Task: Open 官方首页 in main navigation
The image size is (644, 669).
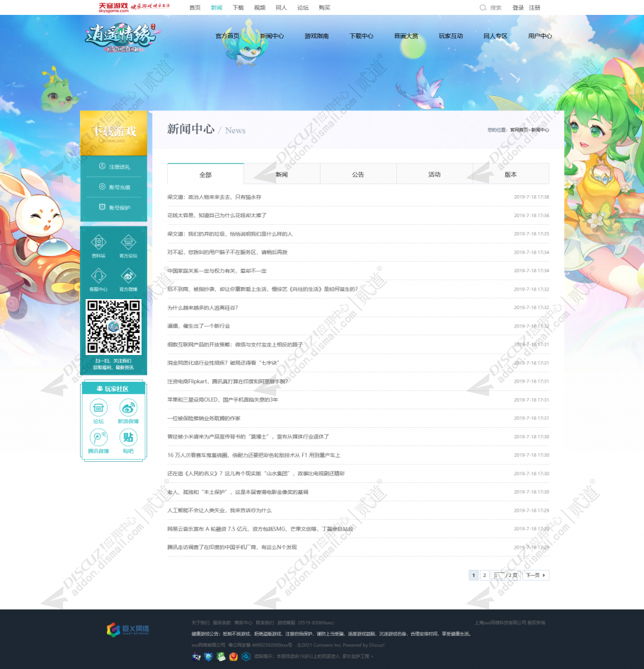Action: pos(227,36)
